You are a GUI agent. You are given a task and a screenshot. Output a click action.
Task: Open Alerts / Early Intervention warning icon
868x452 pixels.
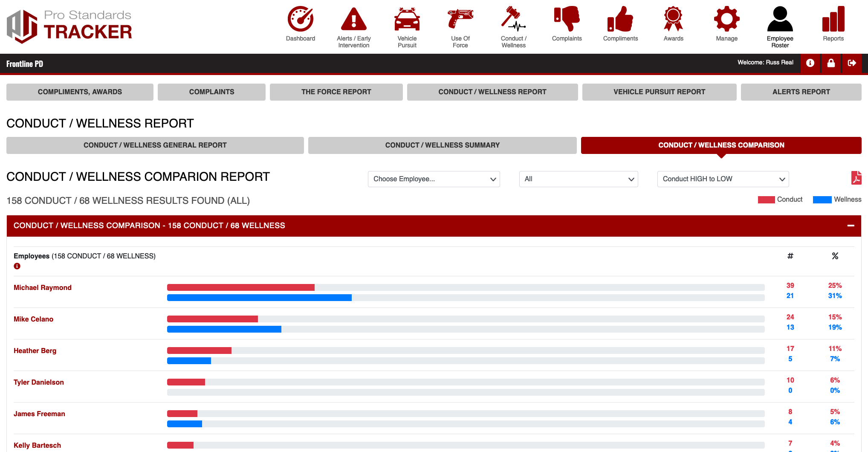click(353, 19)
